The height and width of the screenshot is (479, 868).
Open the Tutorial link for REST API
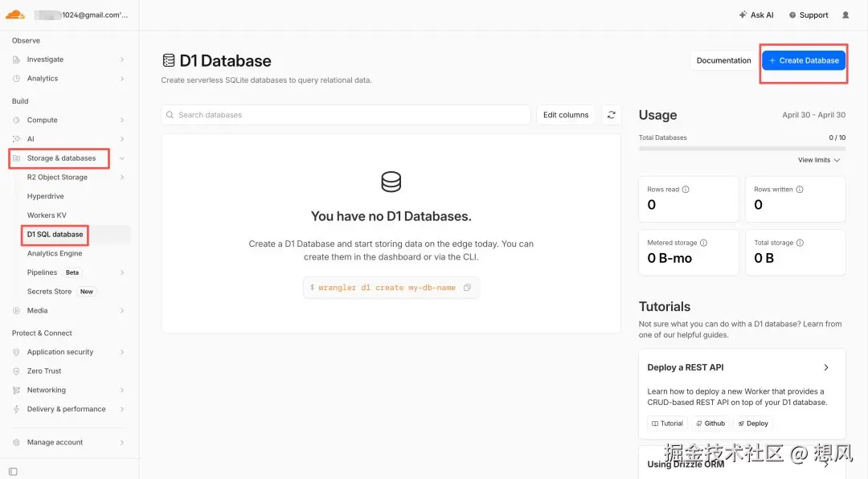click(x=667, y=424)
